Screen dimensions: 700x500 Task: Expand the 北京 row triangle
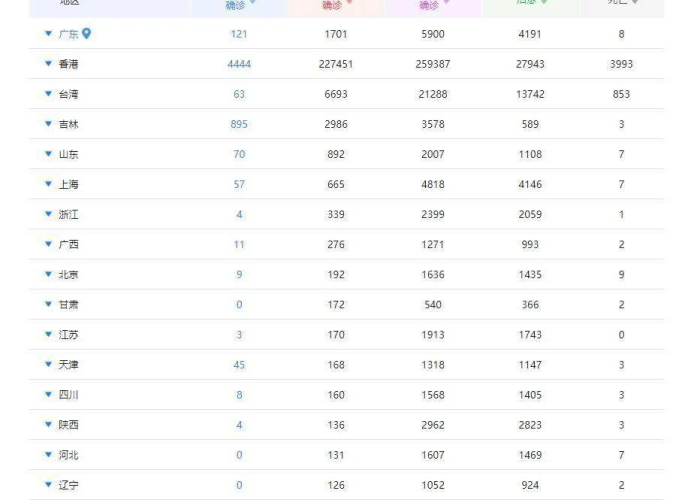point(48,274)
